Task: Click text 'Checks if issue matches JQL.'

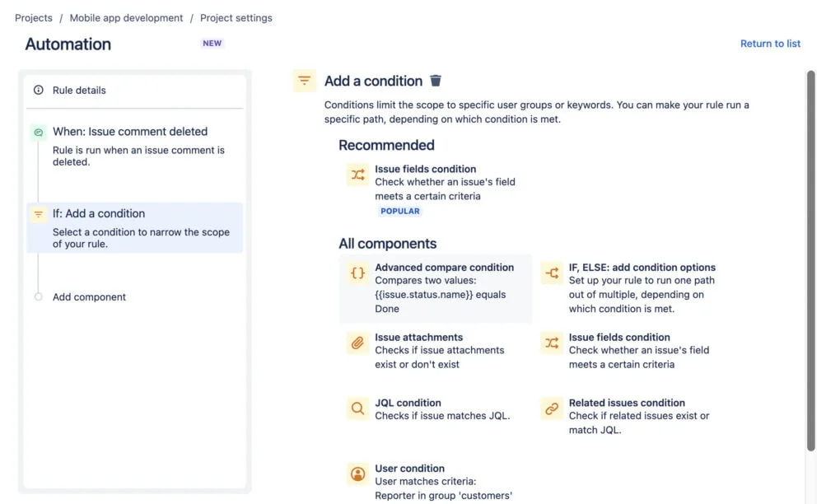Action: coord(442,416)
